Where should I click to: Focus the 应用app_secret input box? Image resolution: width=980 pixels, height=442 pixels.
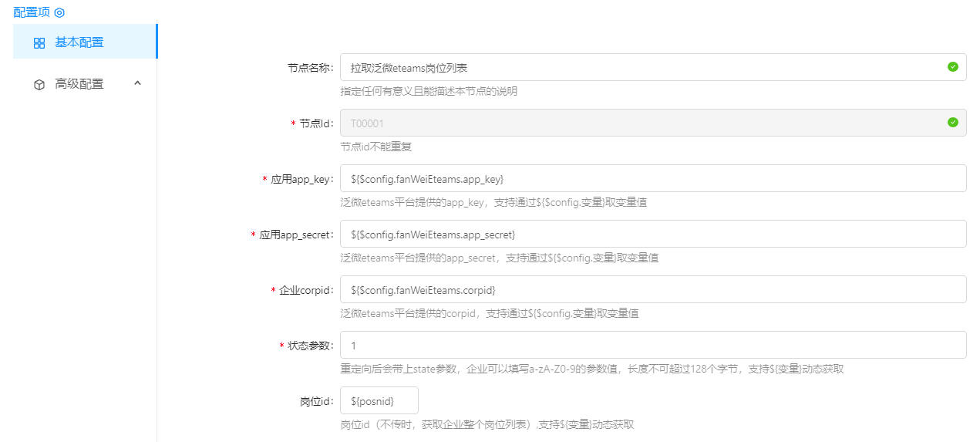(652, 234)
